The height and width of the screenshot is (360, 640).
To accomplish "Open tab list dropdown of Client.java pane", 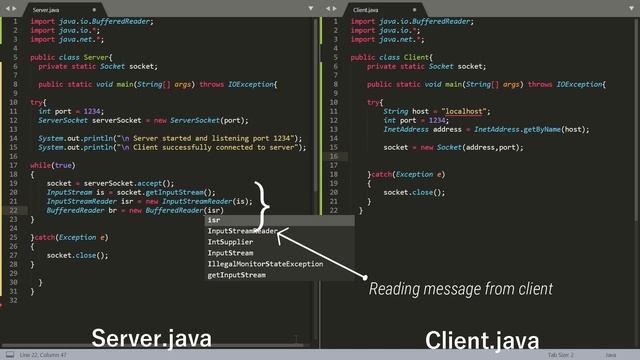I will point(631,9).
